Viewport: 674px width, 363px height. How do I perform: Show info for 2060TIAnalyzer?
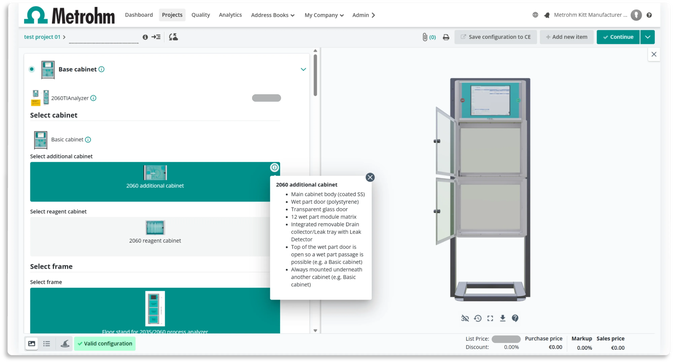click(x=93, y=98)
